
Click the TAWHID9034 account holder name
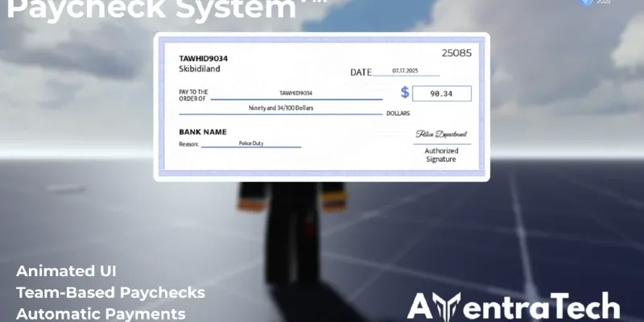[204, 59]
